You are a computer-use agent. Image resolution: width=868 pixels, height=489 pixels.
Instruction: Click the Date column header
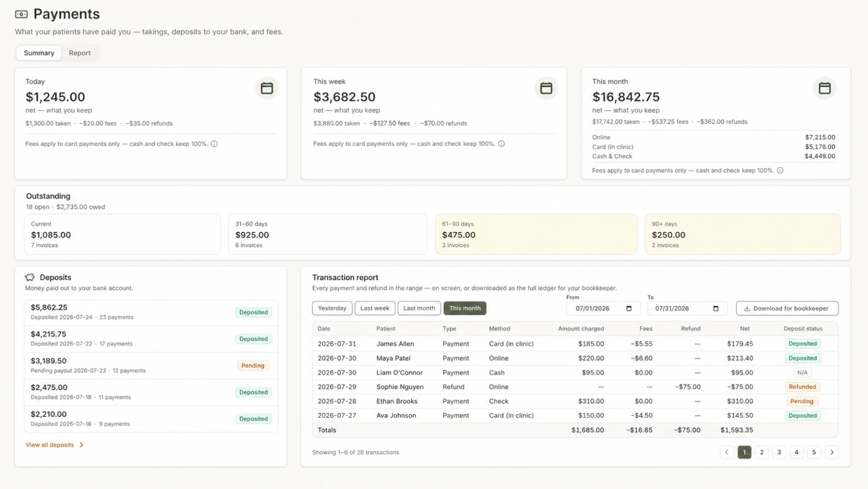click(324, 329)
